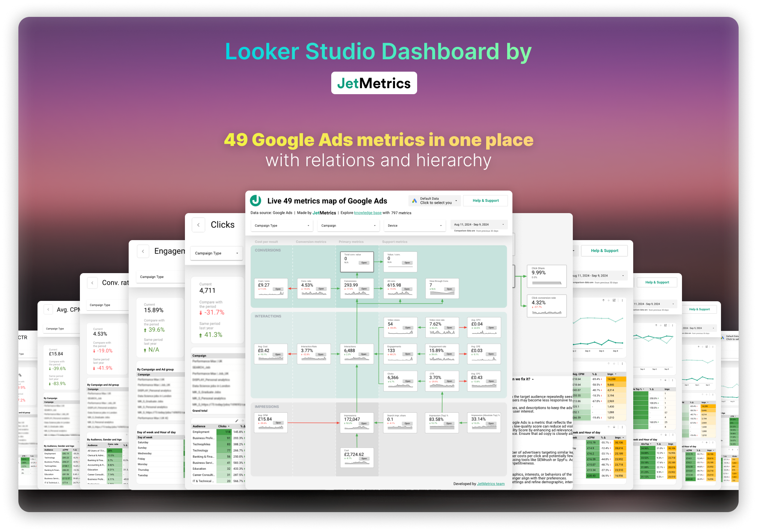
Task: Open the Cost £2,724.62 metric card
Action: pyautogui.click(x=363, y=458)
